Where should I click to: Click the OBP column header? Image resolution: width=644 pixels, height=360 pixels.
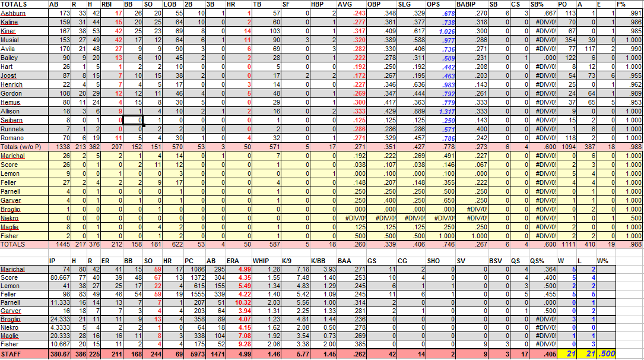382,4
